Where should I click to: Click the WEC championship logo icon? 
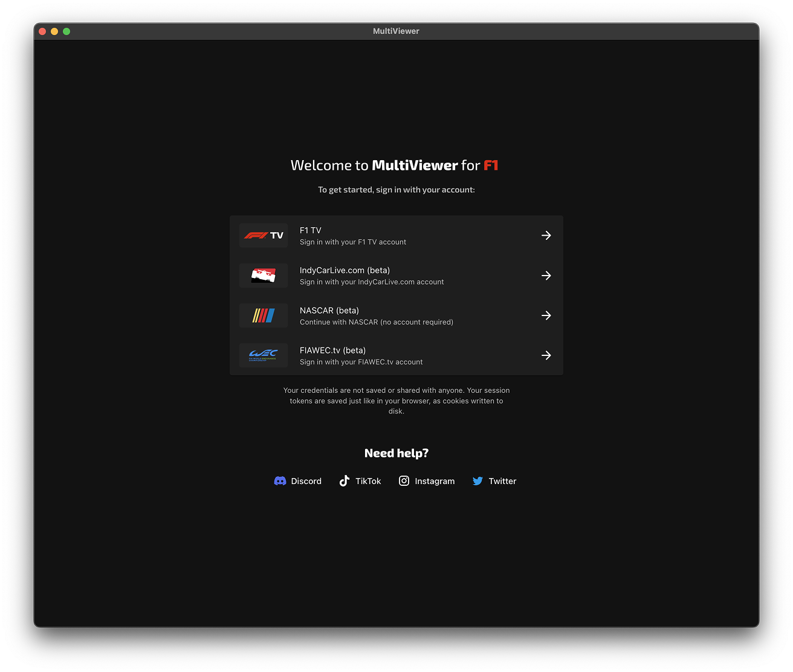pyautogui.click(x=264, y=355)
